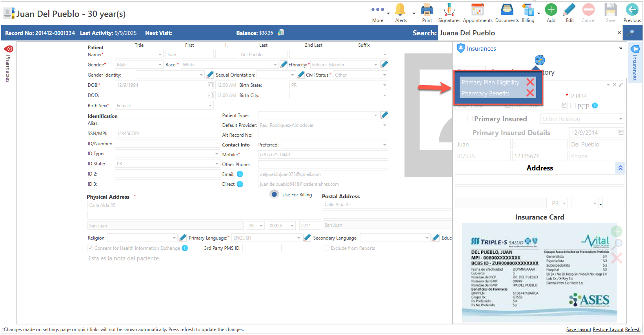Viewport: 644px width, 335px height.
Task: Pin the Insurances panel
Action: coord(620,48)
